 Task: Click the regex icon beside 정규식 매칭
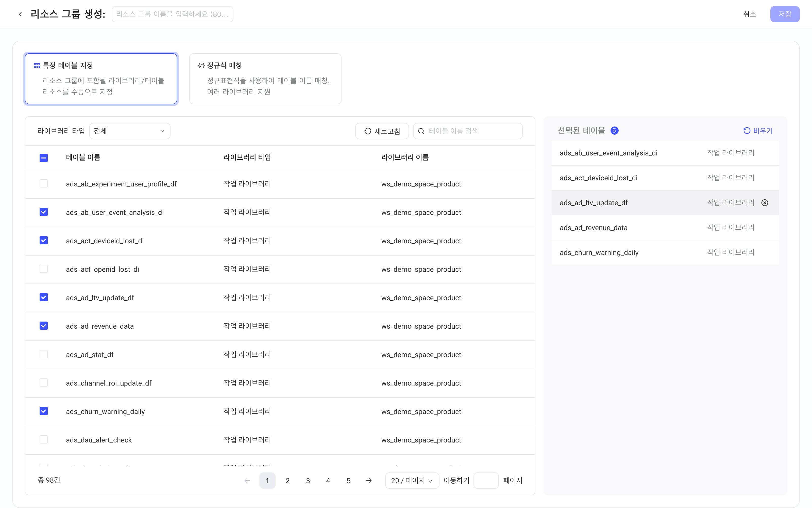pyautogui.click(x=201, y=66)
